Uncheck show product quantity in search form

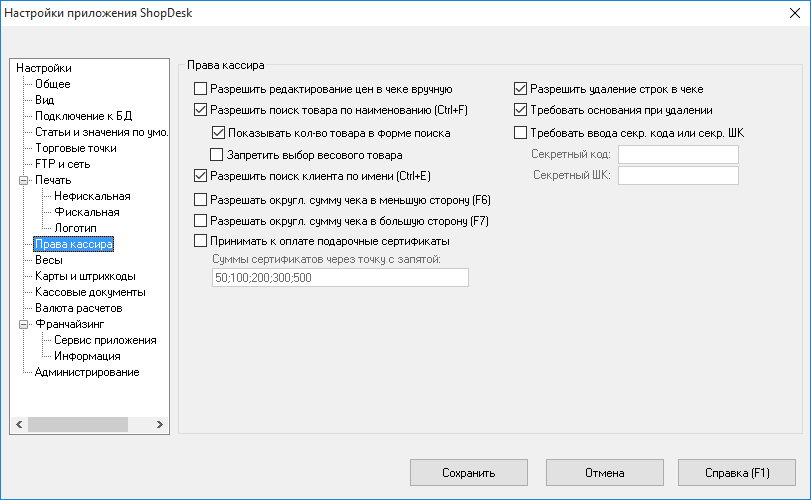pyautogui.click(x=218, y=132)
